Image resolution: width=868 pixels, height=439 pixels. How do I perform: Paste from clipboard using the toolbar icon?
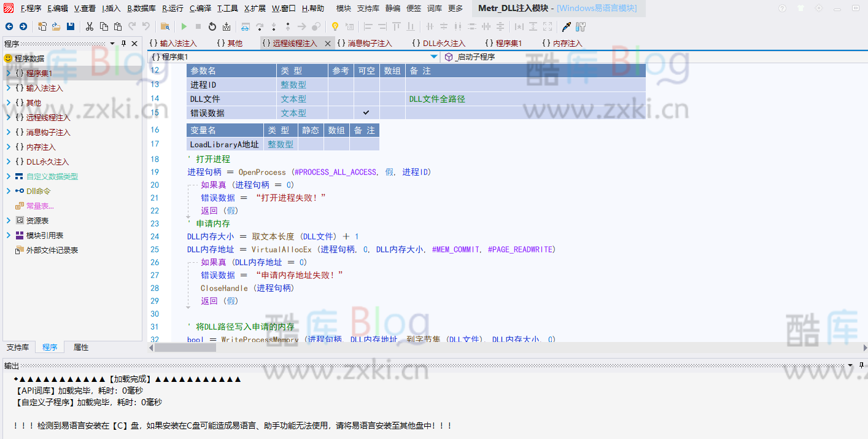click(117, 26)
